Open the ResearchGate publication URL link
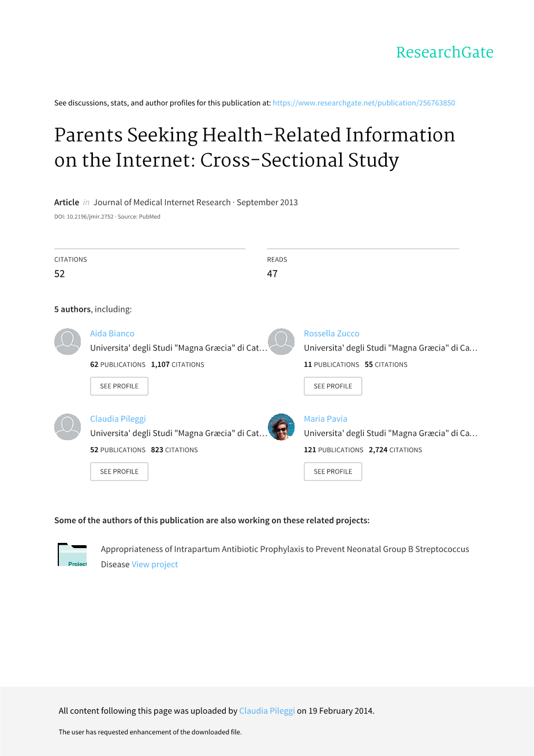534x756 pixels. coord(364,103)
